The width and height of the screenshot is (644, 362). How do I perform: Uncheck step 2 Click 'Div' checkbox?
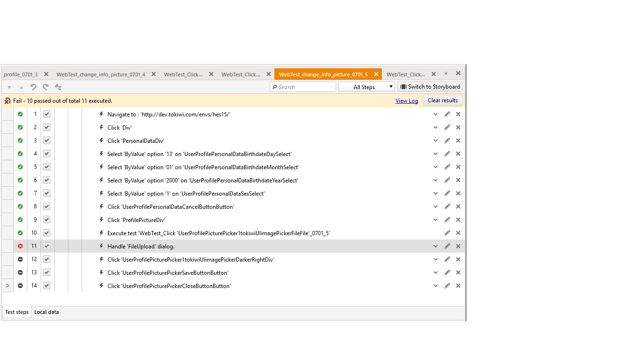pyautogui.click(x=47, y=127)
